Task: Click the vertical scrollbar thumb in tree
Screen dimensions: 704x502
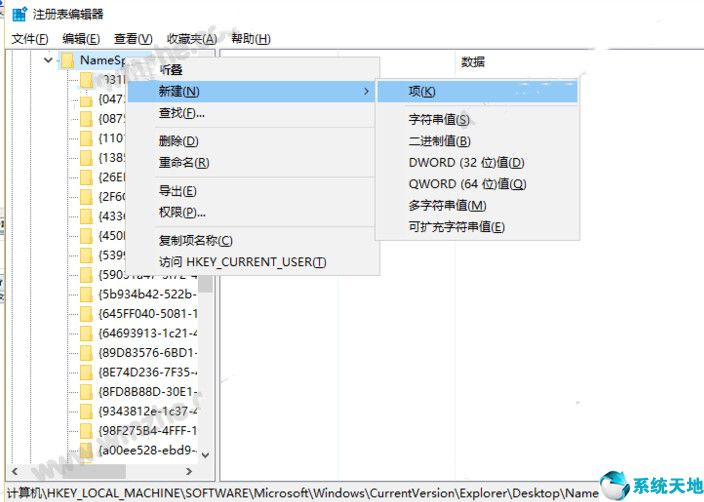Action: [206, 283]
